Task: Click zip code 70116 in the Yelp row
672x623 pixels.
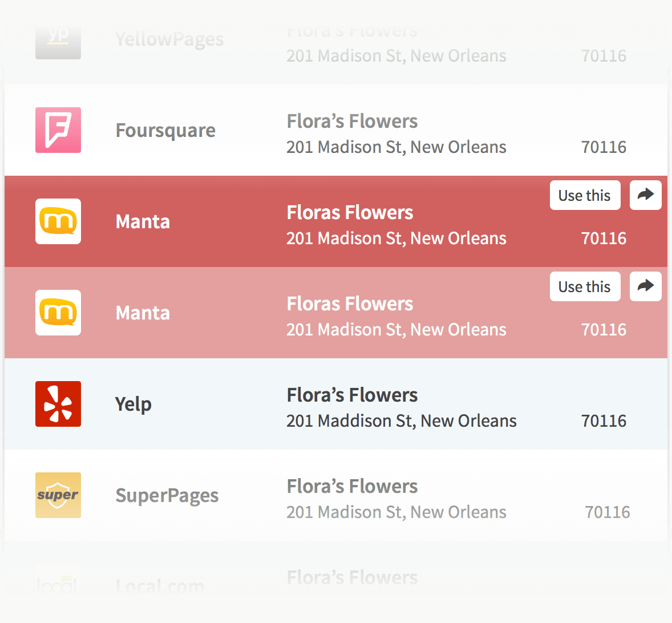Action: coord(604,421)
